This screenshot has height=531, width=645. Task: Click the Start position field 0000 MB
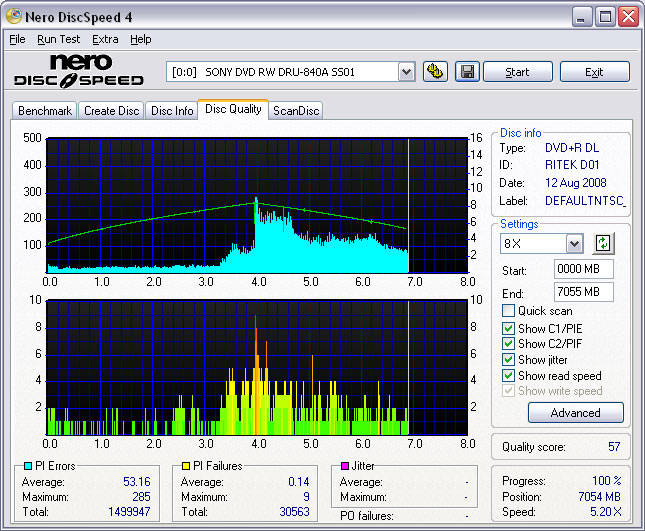583,269
